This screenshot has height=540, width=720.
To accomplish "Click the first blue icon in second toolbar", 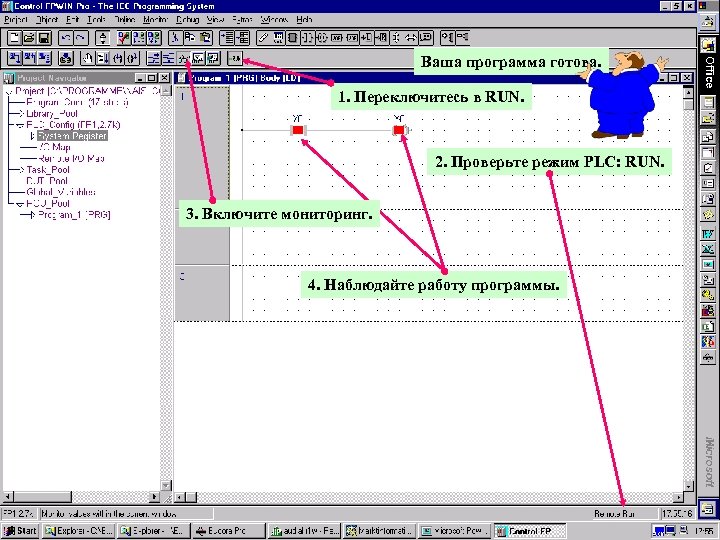I will click(14, 58).
